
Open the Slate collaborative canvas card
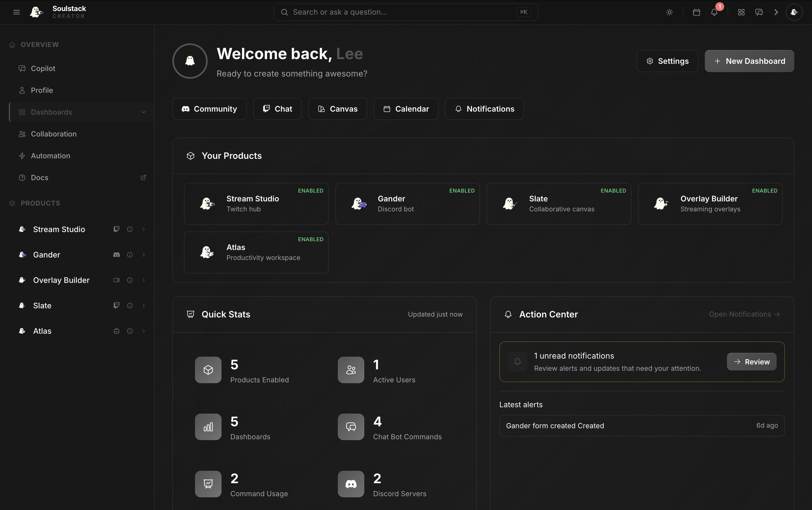[559, 204]
